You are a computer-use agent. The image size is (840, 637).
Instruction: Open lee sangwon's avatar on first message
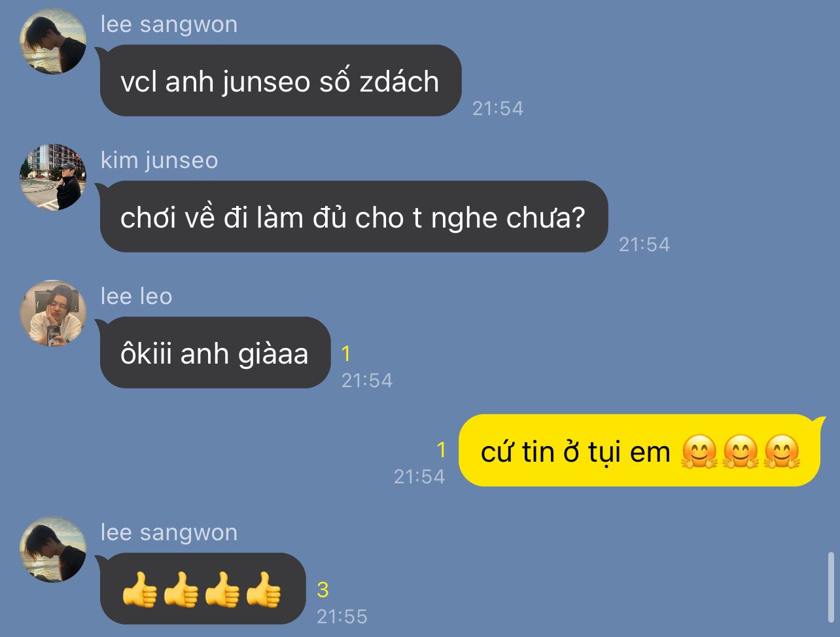click(x=53, y=41)
